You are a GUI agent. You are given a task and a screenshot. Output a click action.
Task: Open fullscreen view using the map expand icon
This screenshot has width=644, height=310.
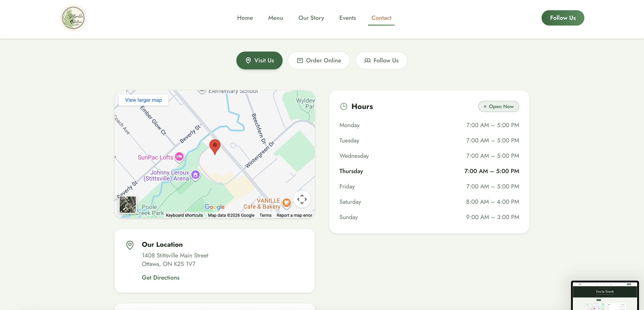click(x=302, y=199)
